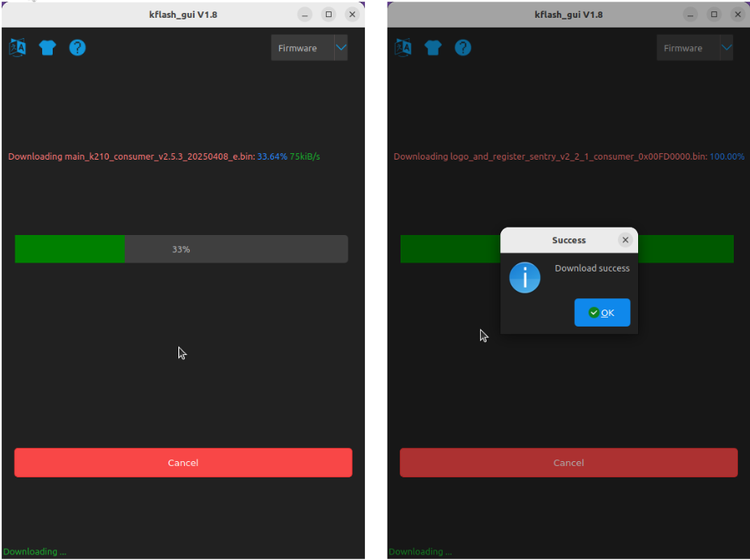Minimize the left kflash_gui window

click(305, 15)
